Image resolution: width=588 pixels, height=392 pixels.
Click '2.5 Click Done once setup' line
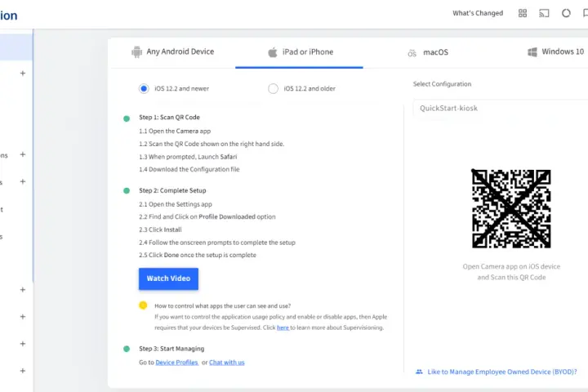pos(198,255)
